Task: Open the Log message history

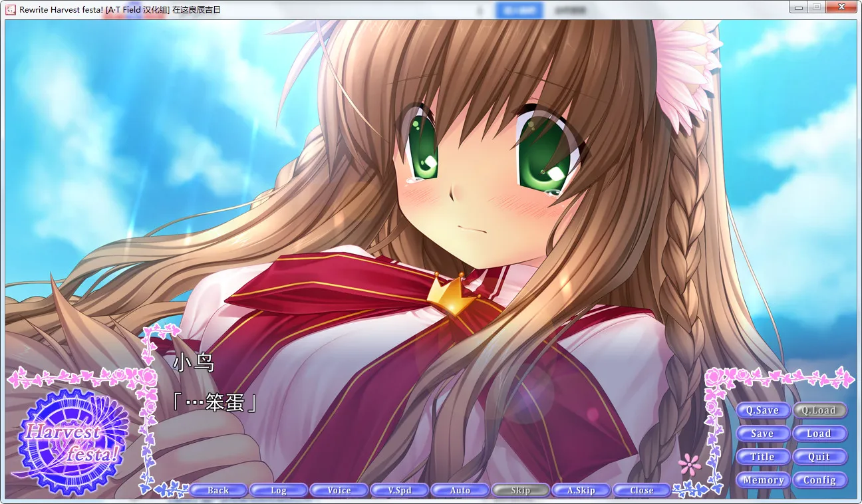Action: pos(279,490)
